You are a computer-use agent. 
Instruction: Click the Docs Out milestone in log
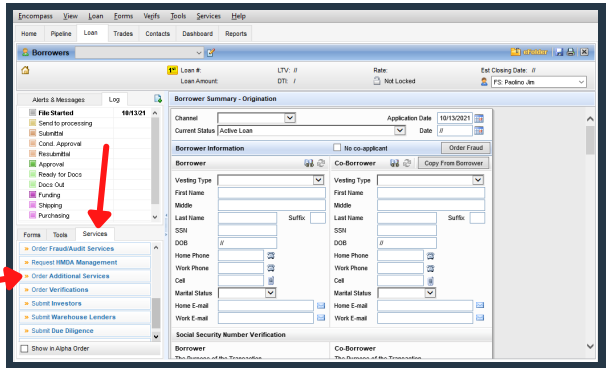(x=51, y=185)
